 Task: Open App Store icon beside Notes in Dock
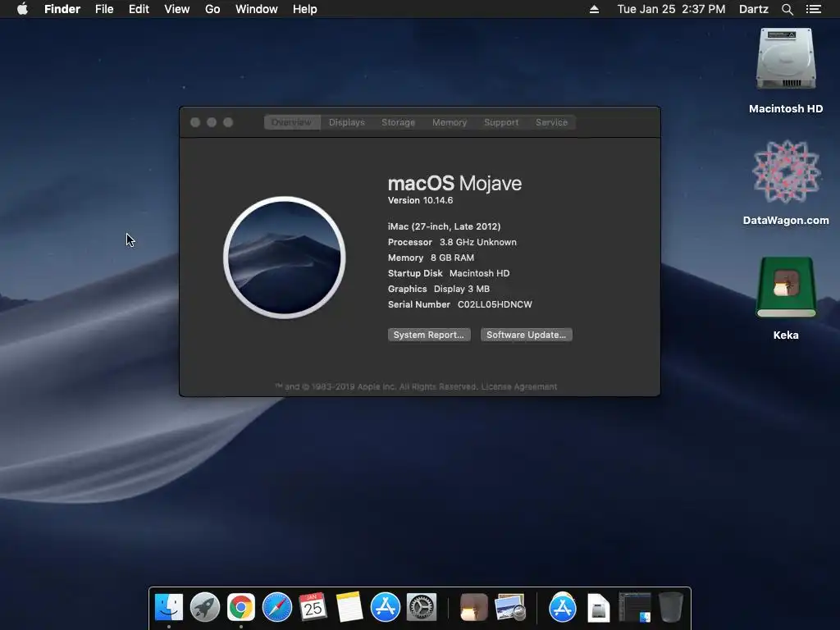click(x=386, y=607)
